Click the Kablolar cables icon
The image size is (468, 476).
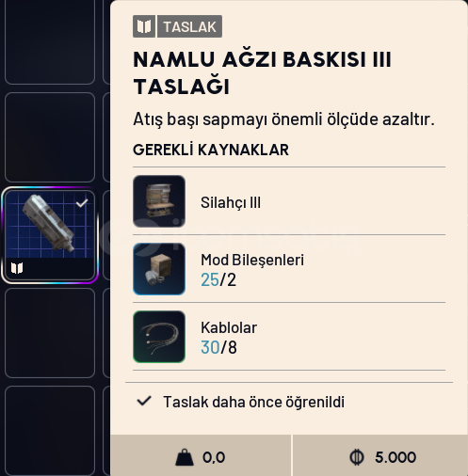tap(159, 337)
